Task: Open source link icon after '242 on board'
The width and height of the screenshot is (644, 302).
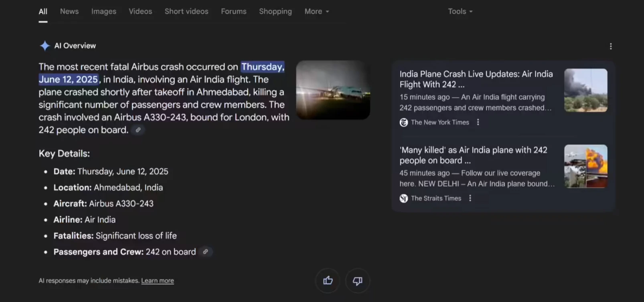Action: [205, 252]
